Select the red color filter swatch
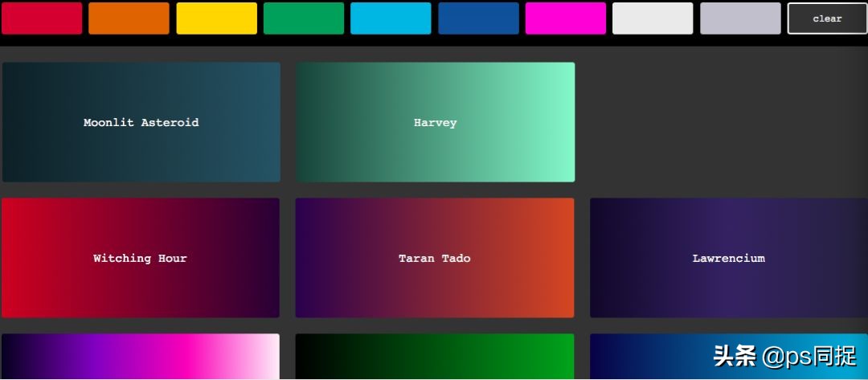The width and height of the screenshot is (868, 380). 42,18
